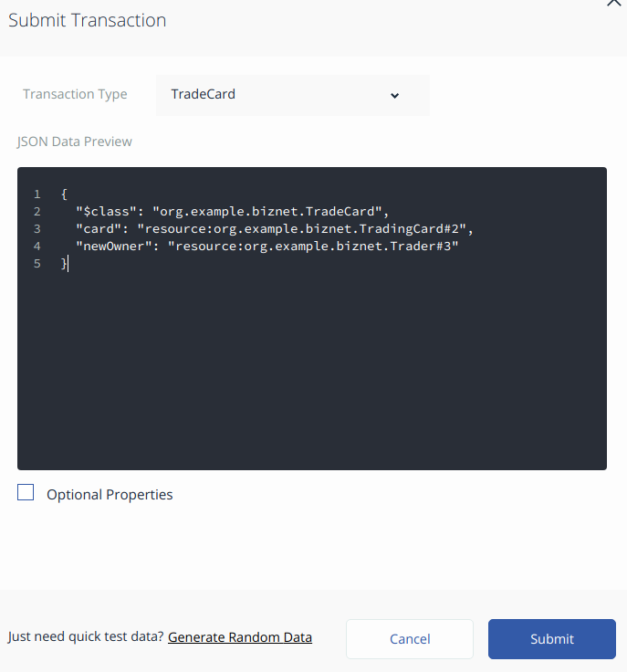This screenshot has width=627, height=672.
Task: Place cursor after closing brace on line 5
Action: [68, 264]
